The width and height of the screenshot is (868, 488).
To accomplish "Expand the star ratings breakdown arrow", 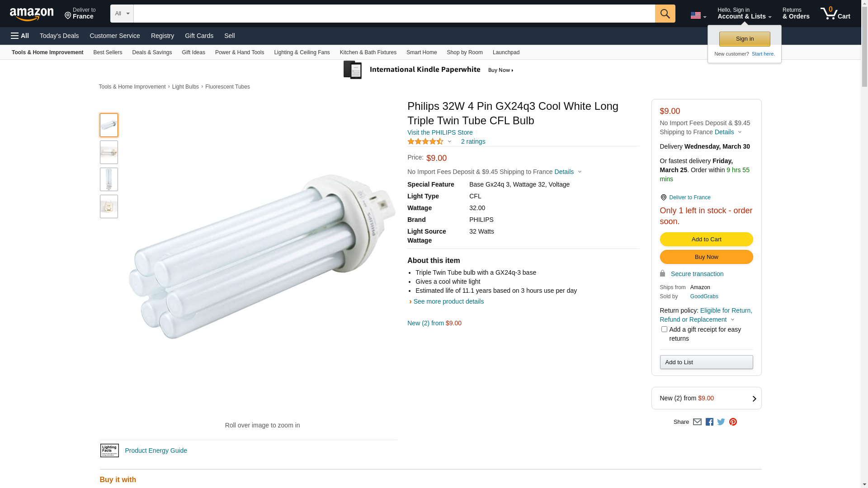I will (x=449, y=142).
